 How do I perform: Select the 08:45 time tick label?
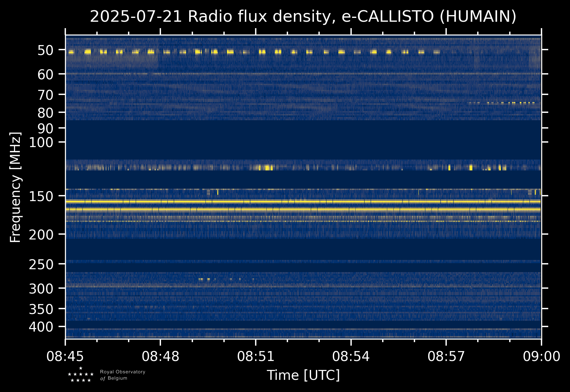(x=65, y=357)
